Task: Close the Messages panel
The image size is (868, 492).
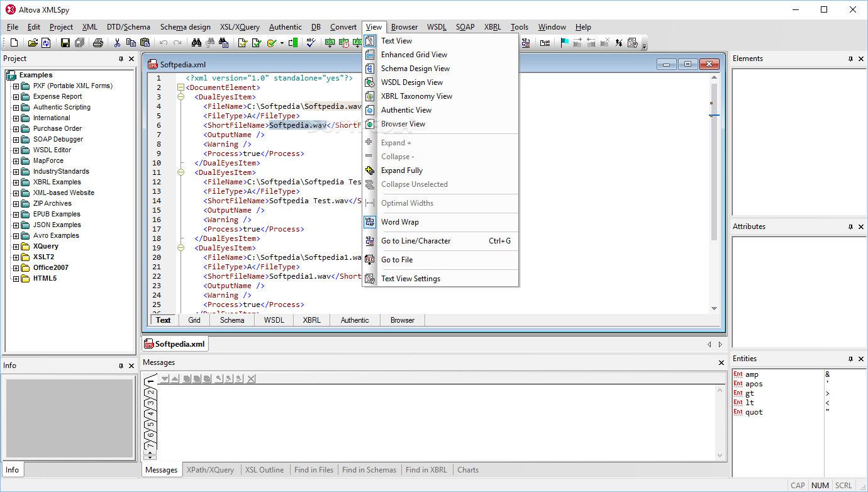Action: (721, 362)
